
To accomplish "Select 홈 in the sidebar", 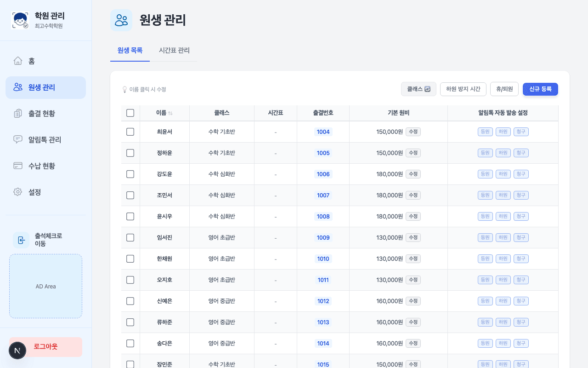I will 45,61.
